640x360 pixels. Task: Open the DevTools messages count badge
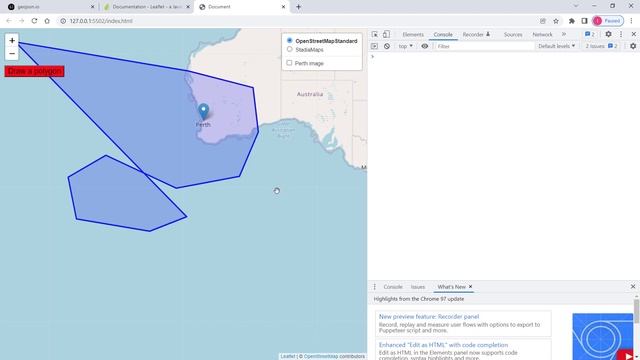pos(590,34)
